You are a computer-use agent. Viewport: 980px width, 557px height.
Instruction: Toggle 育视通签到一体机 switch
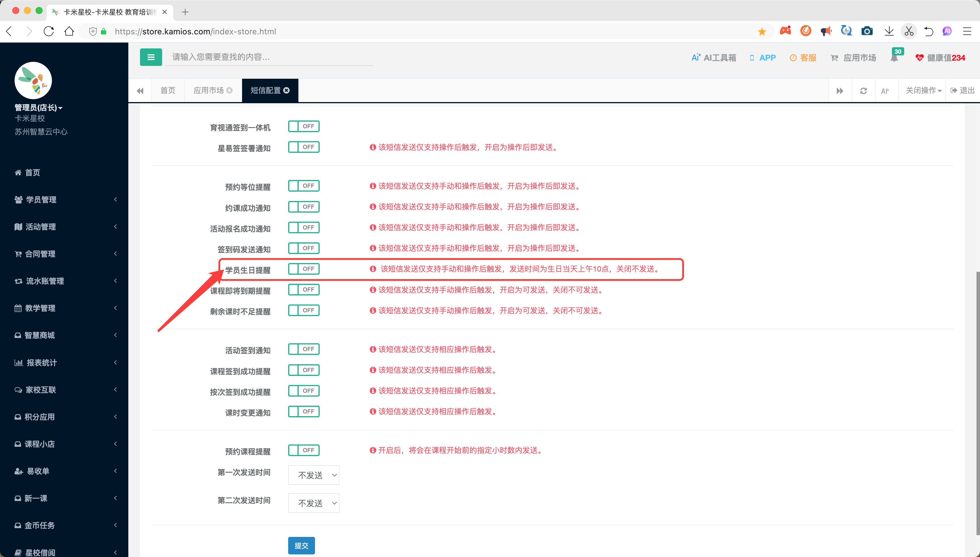click(x=304, y=126)
